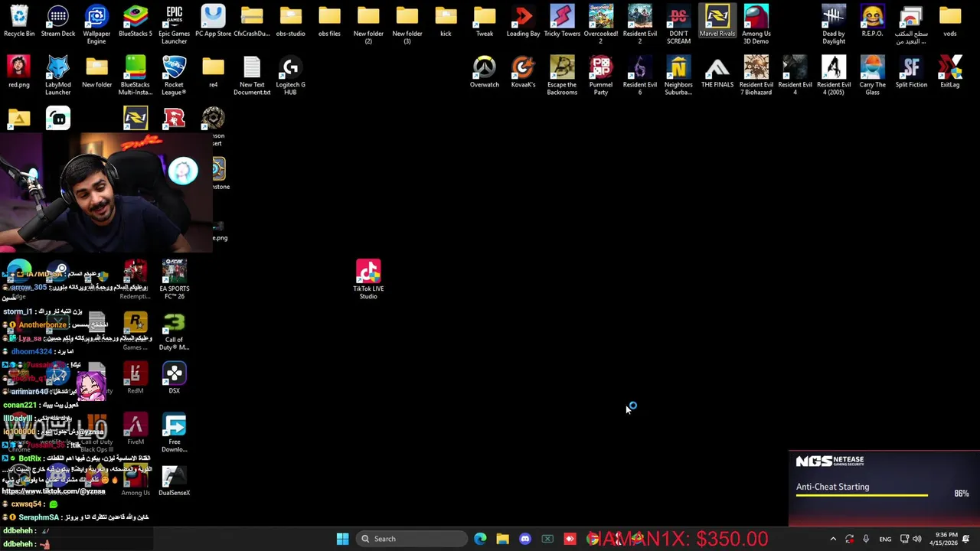
Task: Launch DON'T SCREAM game icon
Action: [x=678, y=24]
